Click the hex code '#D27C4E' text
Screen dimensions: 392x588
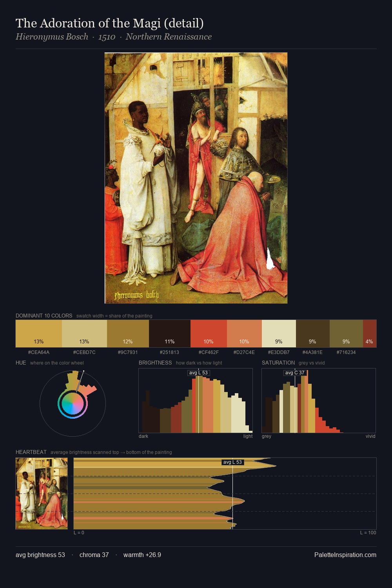(x=244, y=352)
